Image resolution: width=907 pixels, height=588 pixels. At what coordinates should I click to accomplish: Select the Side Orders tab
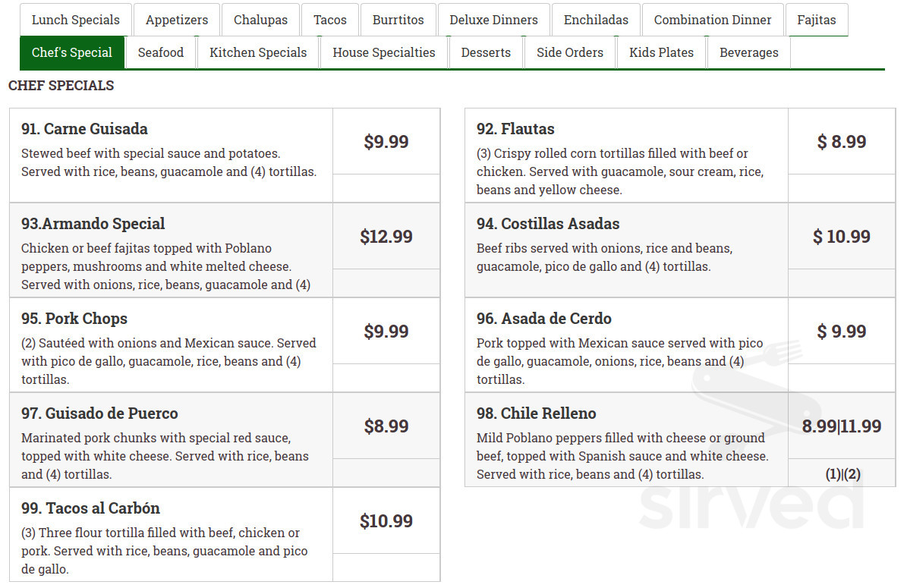coord(570,52)
